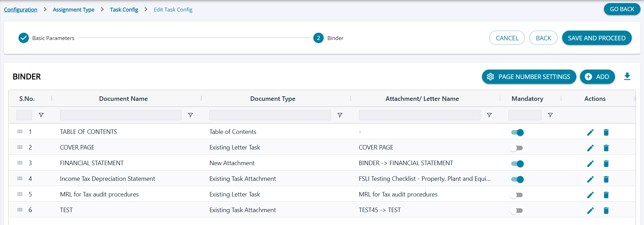Click the Attachment/Letter Name filter field
This screenshot has height=225, width=644.
419,115
